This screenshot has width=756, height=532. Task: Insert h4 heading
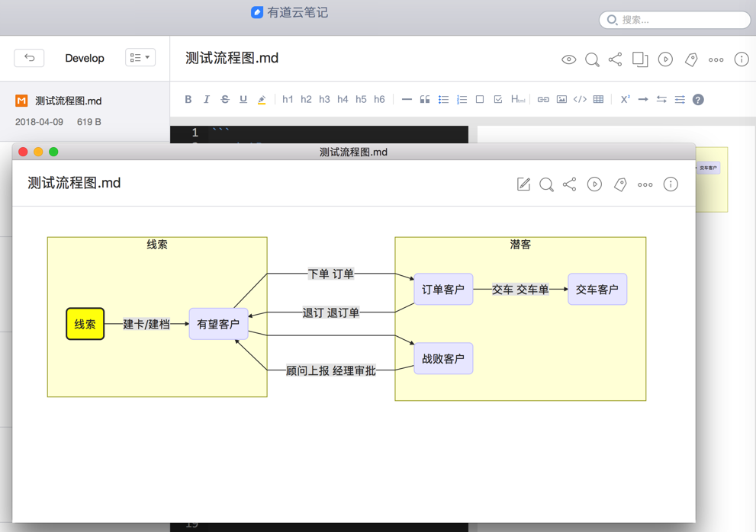pyautogui.click(x=343, y=99)
